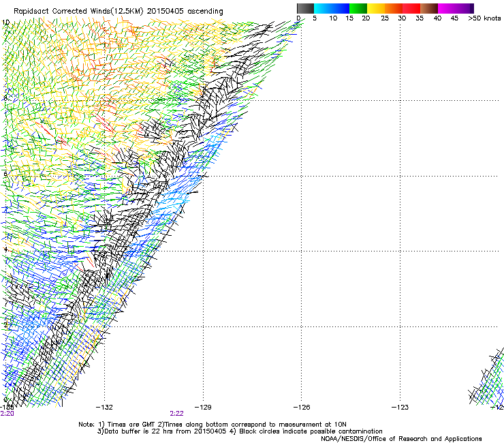The image size is (504, 443).
Task: Click the ">50 knots" legend label
Action: tap(484, 18)
